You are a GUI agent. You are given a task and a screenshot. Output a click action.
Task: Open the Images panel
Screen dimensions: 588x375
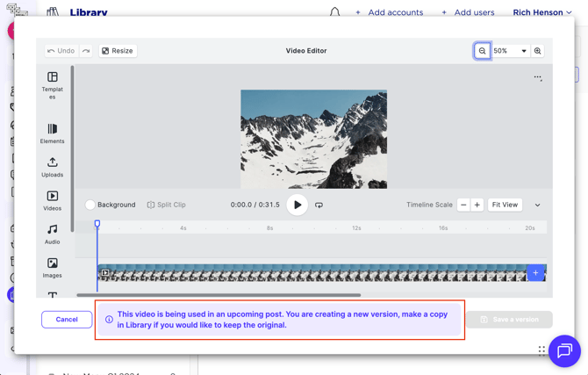[x=52, y=268]
